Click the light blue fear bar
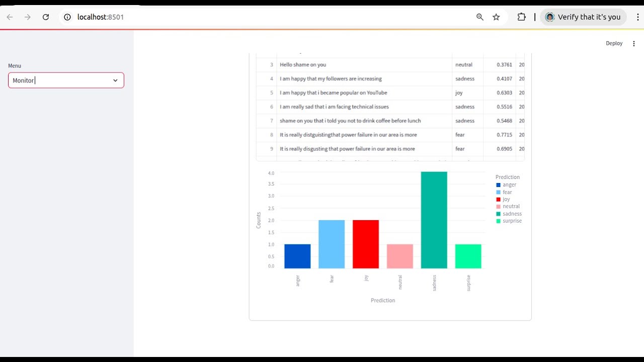Screen dimensions: 644x362 [x=332, y=244]
